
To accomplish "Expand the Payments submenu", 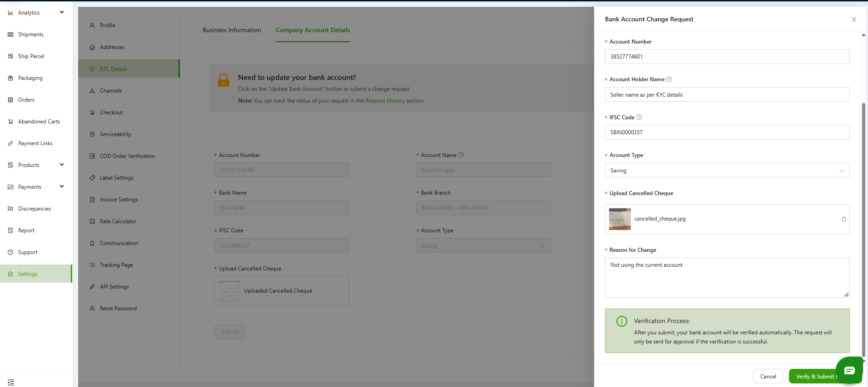I will (62, 186).
